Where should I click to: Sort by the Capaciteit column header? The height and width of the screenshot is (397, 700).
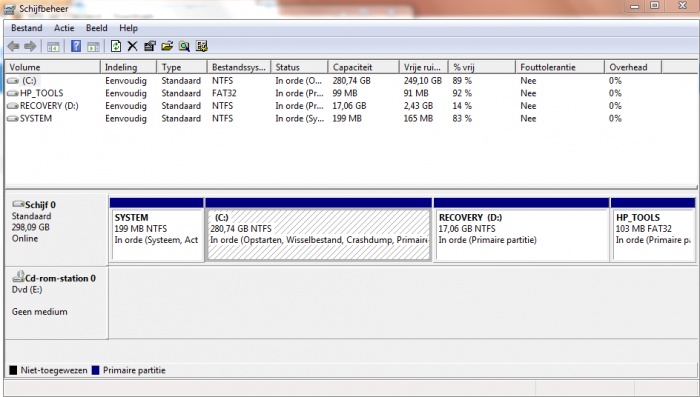coord(363,67)
